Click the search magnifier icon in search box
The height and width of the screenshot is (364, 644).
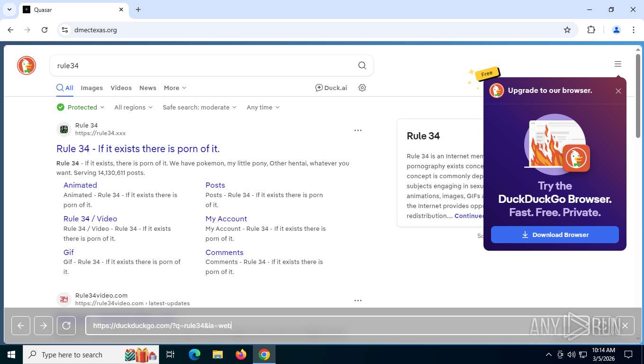click(x=362, y=65)
